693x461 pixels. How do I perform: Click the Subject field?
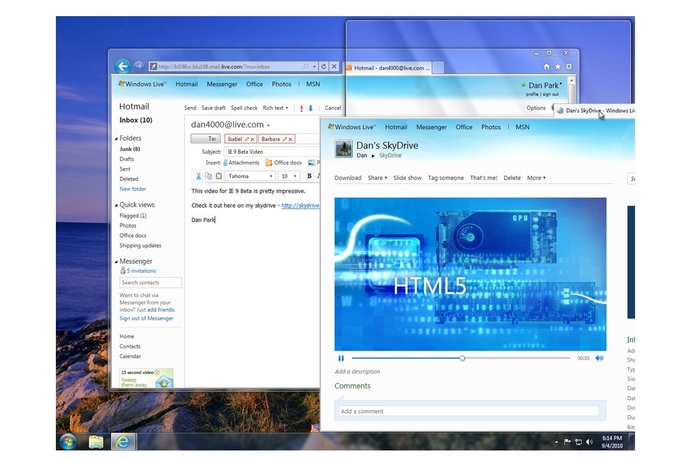(272, 152)
